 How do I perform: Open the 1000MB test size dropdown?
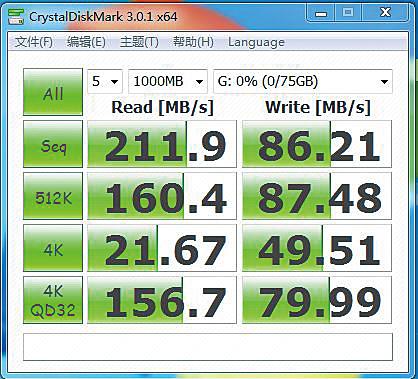click(168, 81)
